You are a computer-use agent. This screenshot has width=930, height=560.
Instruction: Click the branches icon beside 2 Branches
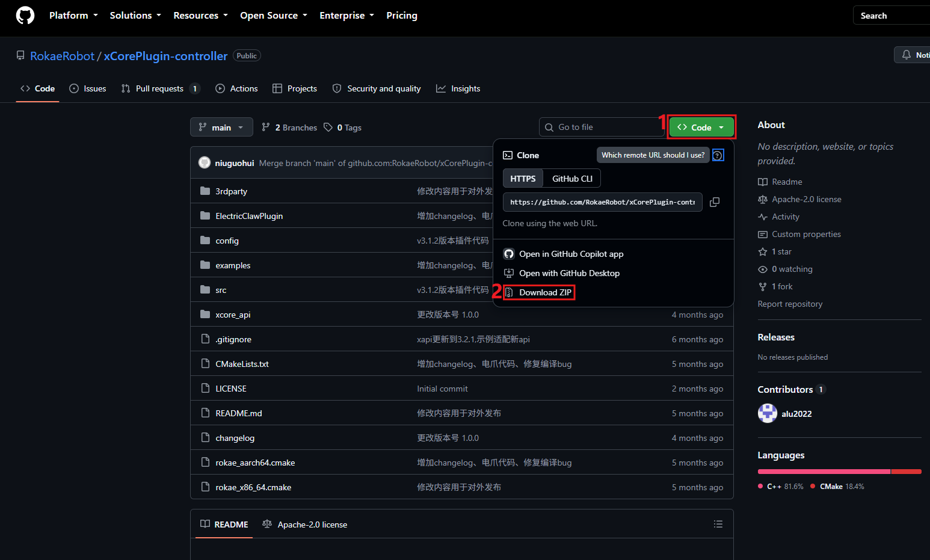pyautogui.click(x=266, y=127)
